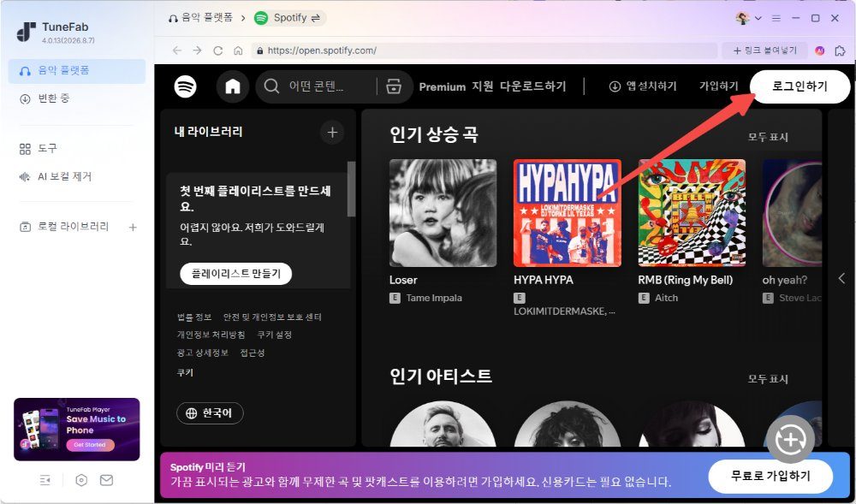Viewport: 856px width, 504px height.
Task: Click 무료로 가입하기 button
Action: [x=770, y=476]
